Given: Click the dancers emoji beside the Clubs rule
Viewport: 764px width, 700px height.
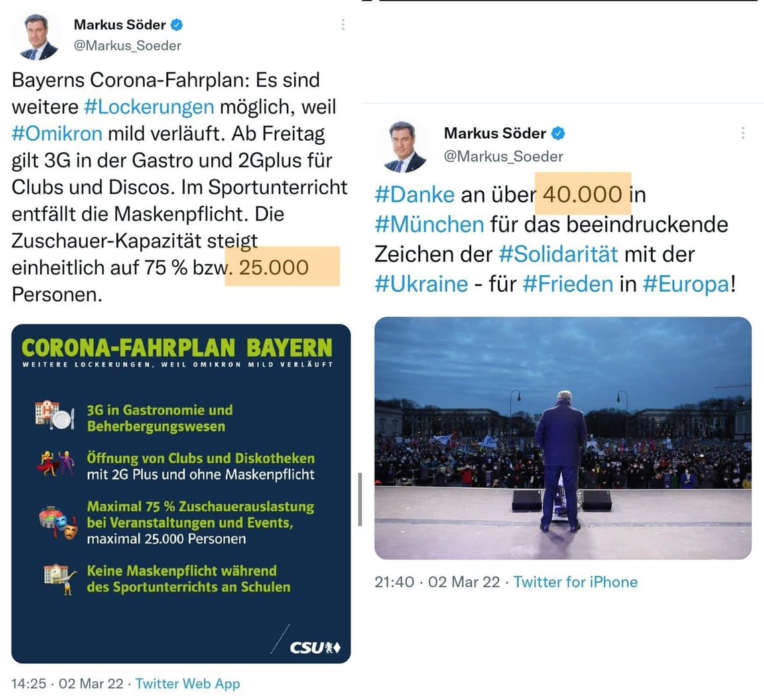Looking at the screenshot, I should [57, 461].
